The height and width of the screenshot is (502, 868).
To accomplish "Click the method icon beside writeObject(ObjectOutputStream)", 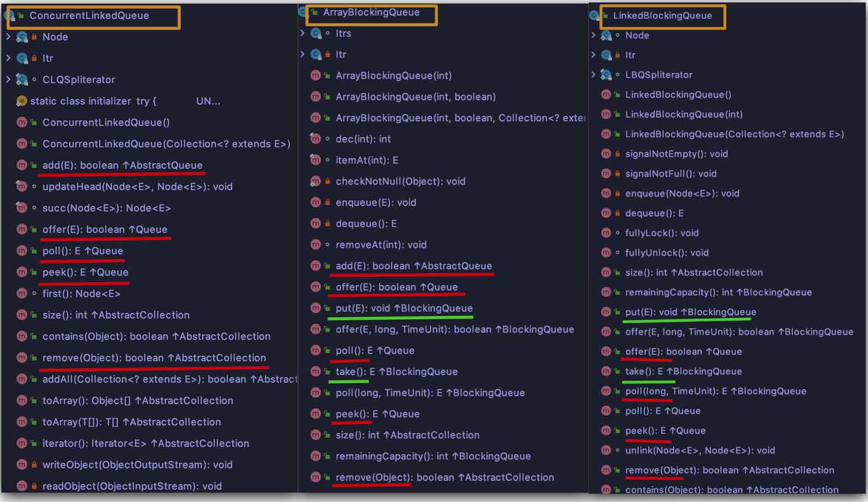I will point(21,465).
